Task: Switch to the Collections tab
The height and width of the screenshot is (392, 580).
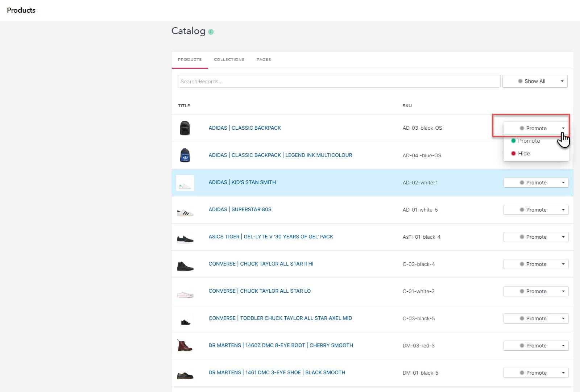Action: point(229,59)
